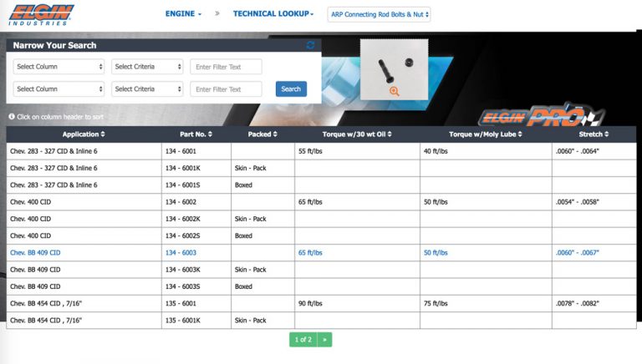Select part number 134 - 6001K
Screen dimensions: 642x364
(183, 168)
